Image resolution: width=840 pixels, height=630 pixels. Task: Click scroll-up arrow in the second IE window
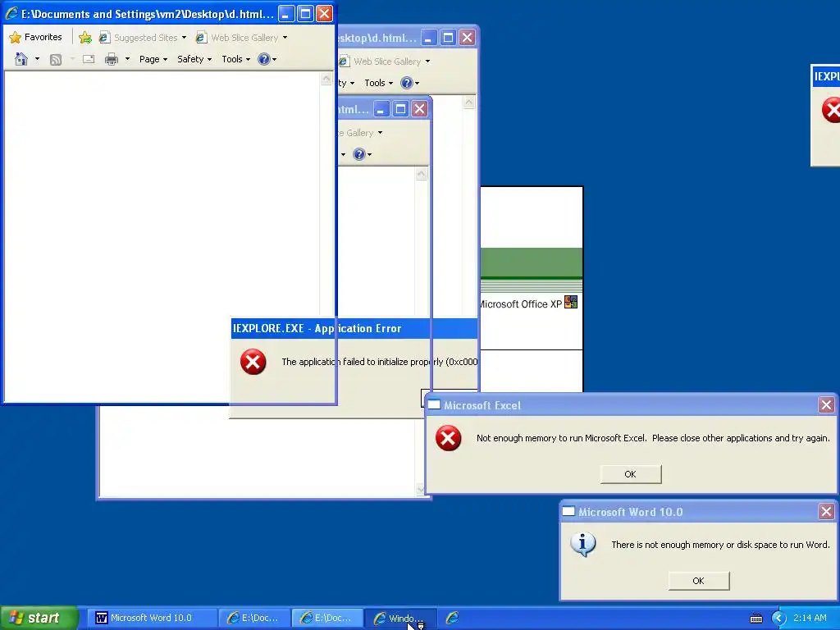pyautogui.click(x=468, y=103)
